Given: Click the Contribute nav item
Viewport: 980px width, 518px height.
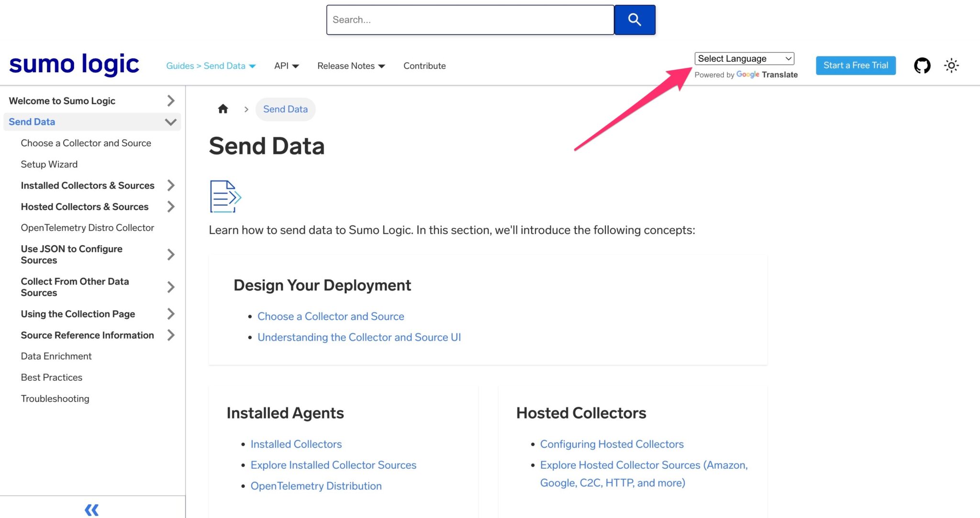Looking at the screenshot, I should (x=424, y=66).
